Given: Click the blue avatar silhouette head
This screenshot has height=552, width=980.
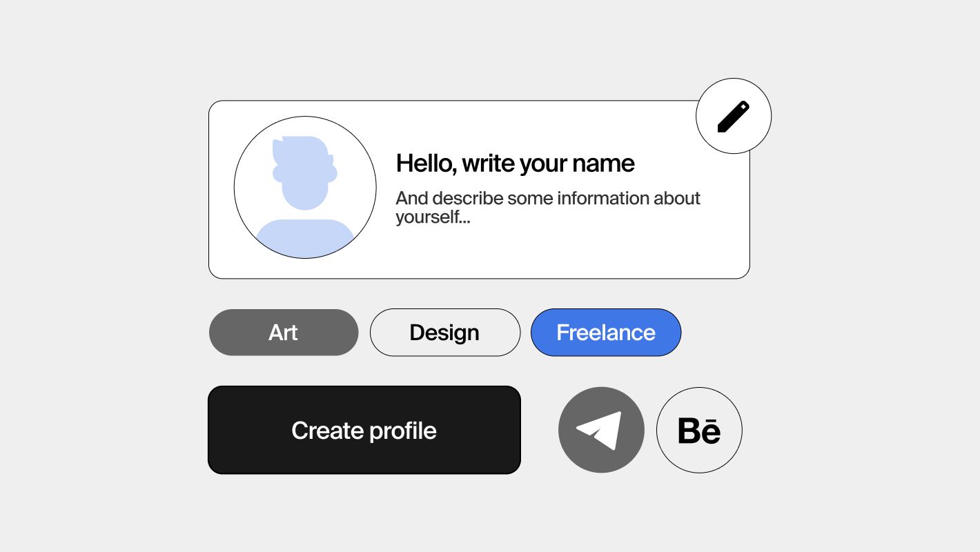Looking at the screenshot, I should coord(304,173).
